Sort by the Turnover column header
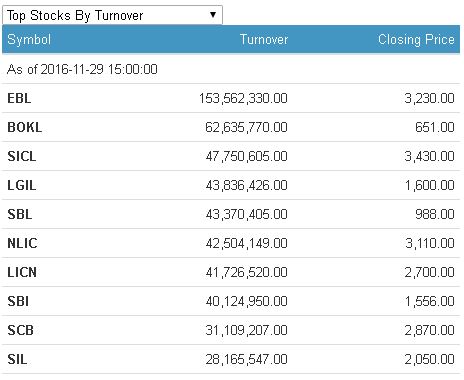This screenshot has width=464, height=380. pos(264,39)
